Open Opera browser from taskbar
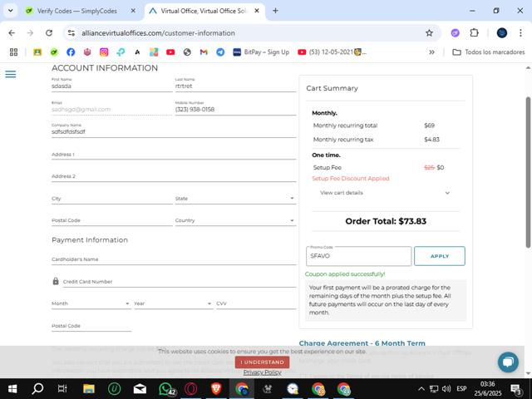Viewport: 532px width, 399px height. pos(190,389)
